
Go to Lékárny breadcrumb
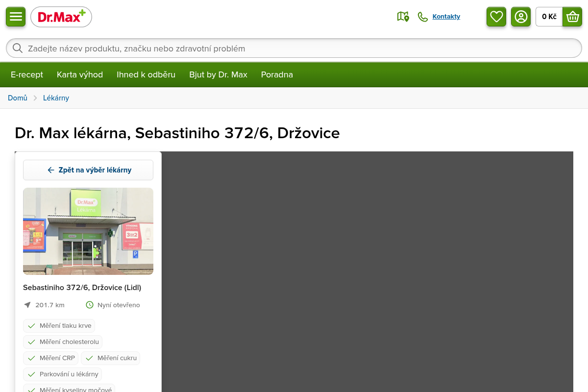(x=56, y=98)
